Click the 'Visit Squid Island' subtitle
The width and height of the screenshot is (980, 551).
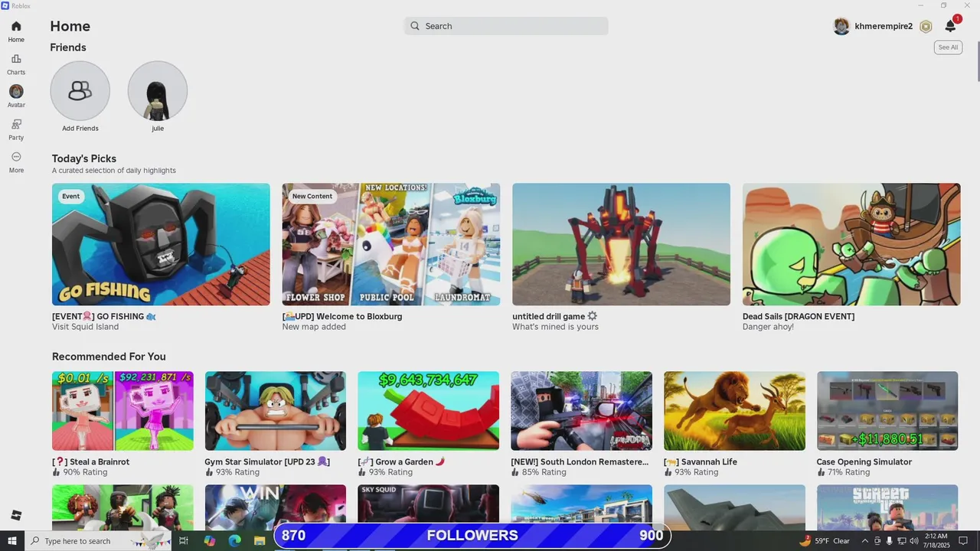tap(85, 327)
